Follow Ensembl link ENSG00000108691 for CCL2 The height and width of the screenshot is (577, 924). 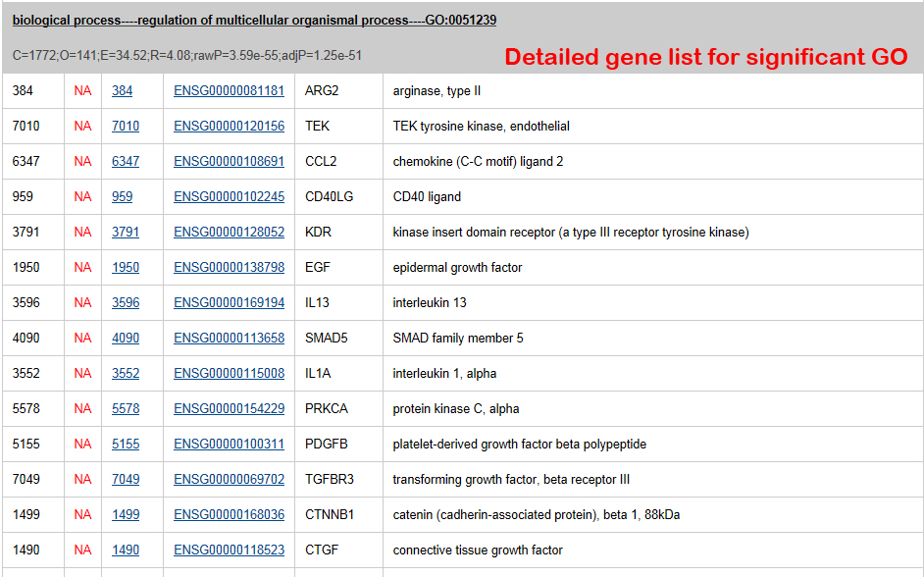click(x=229, y=162)
